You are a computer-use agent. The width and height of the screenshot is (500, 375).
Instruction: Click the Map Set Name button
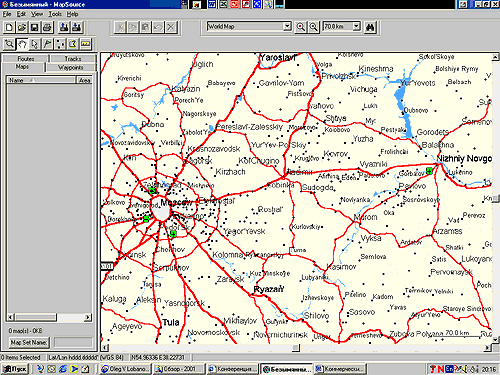[29, 342]
